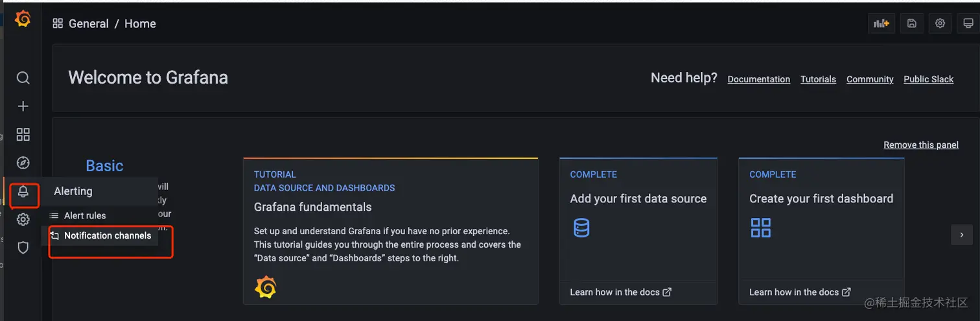
Task: Open the Configuration gear icon in sidebar
Action: [x=23, y=219]
